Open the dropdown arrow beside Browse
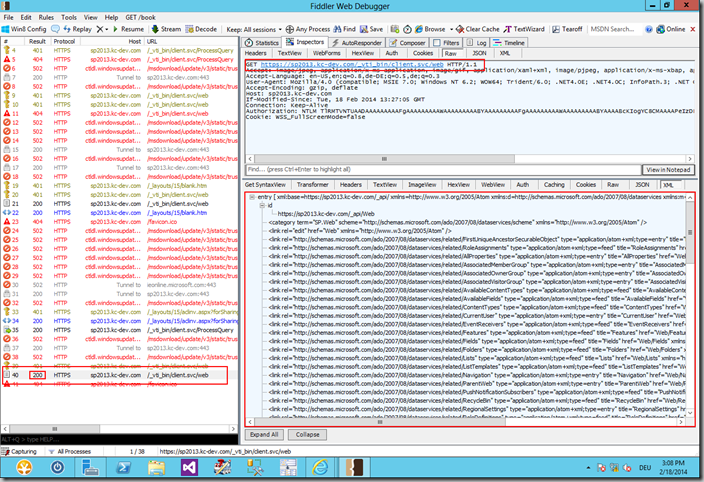Viewport: 704px width, 482px height. click(x=451, y=29)
